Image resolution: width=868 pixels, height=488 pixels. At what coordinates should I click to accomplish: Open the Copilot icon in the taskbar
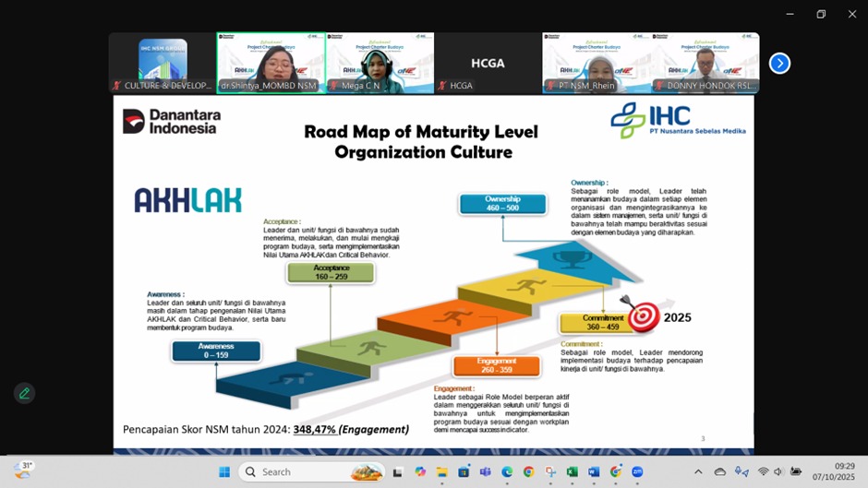click(420, 472)
